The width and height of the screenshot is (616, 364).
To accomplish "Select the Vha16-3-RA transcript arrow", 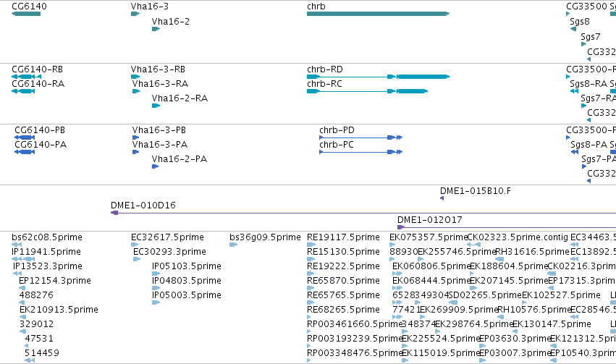I will click(136, 91).
